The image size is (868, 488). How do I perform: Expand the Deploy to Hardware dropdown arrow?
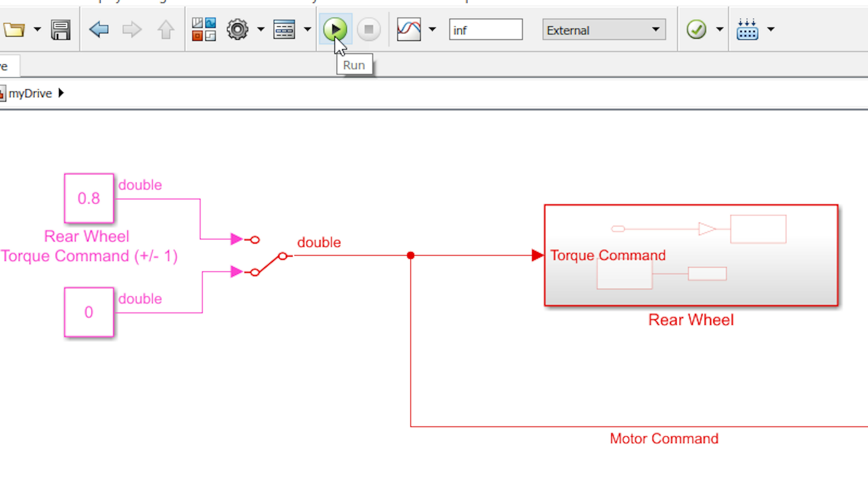pos(771,29)
